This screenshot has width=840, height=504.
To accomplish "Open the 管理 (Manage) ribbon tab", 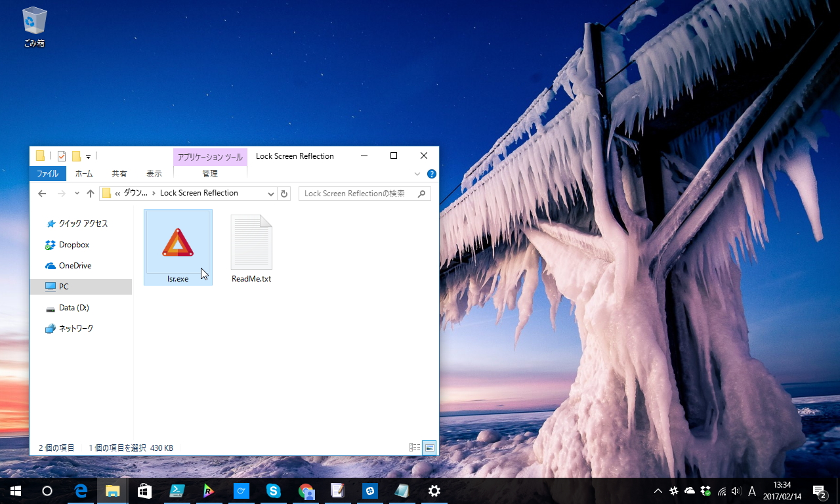I will 210,174.
